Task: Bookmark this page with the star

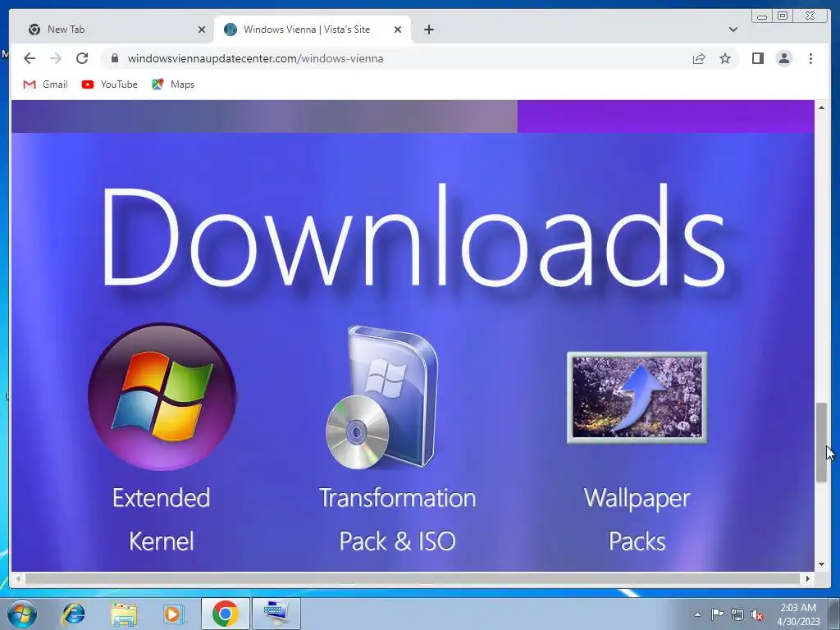Action: click(725, 58)
